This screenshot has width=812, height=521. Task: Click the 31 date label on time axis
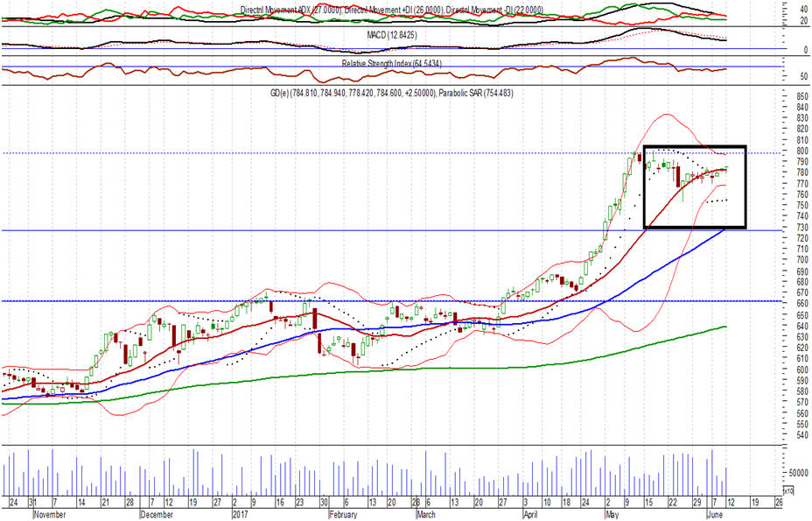pos(32,503)
